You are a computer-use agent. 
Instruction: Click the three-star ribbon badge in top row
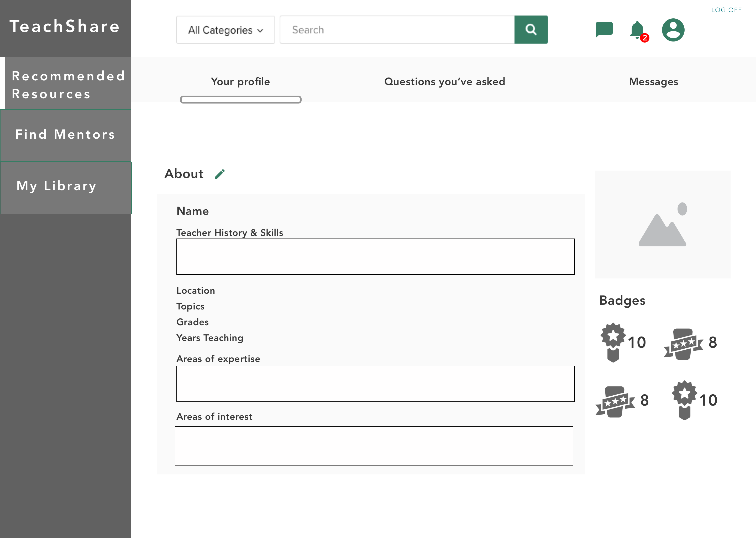(x=683, y=344)
